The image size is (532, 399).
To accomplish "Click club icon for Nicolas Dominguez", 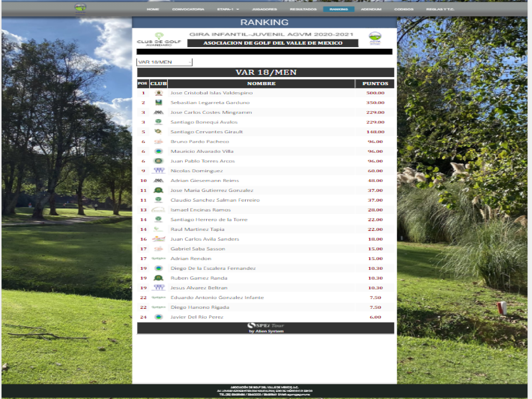I will [x=159, y=171].
